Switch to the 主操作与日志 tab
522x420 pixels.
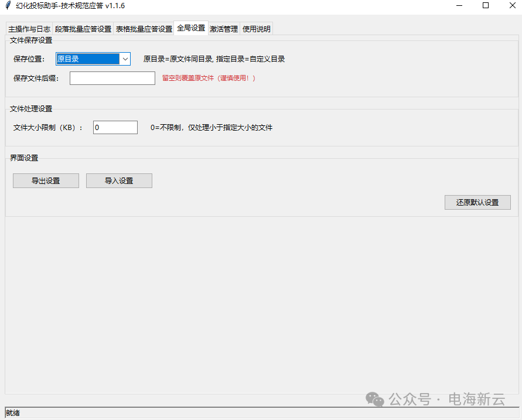point(29,29)
